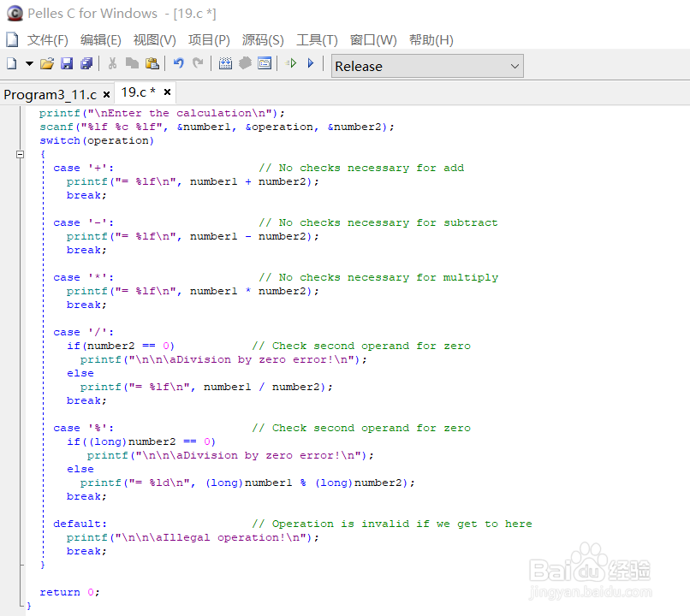Close the Program3_11.c tab
The image size is (690, 616).
pyautogui.click(x=106, y=94)
